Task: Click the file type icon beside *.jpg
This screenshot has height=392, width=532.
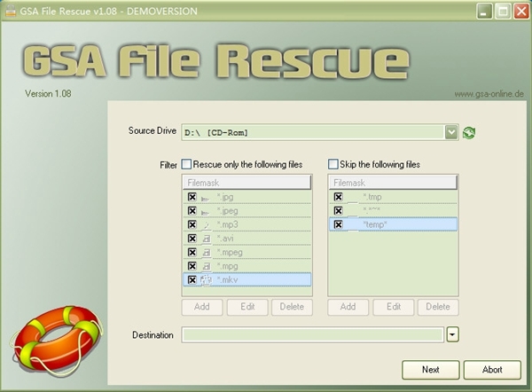Action: click(206, 198)
